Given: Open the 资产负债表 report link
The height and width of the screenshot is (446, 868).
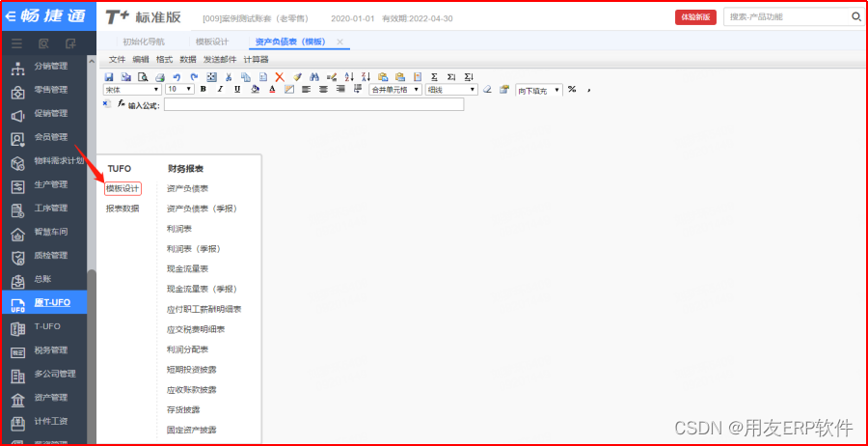Looking at the screenshot, I should pos(188,189).
